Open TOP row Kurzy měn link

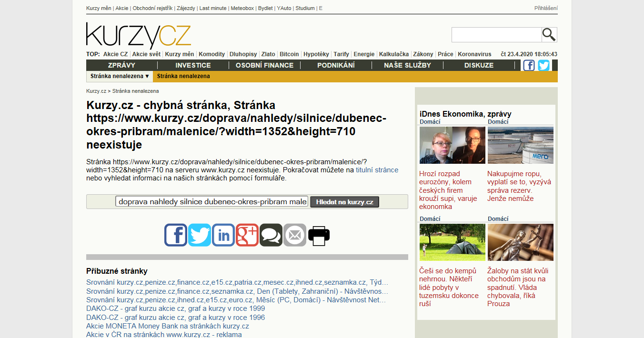tap(180, 54)
